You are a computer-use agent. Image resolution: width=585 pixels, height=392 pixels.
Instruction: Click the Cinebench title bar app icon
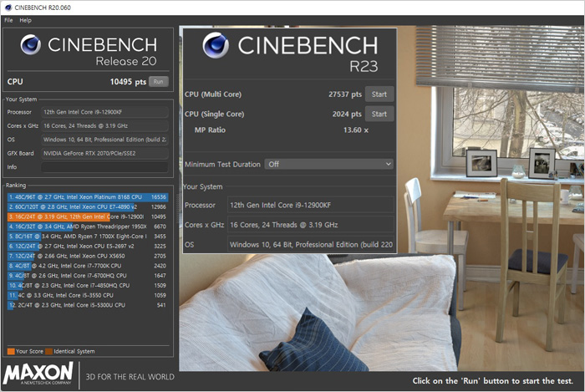point(8,8)
